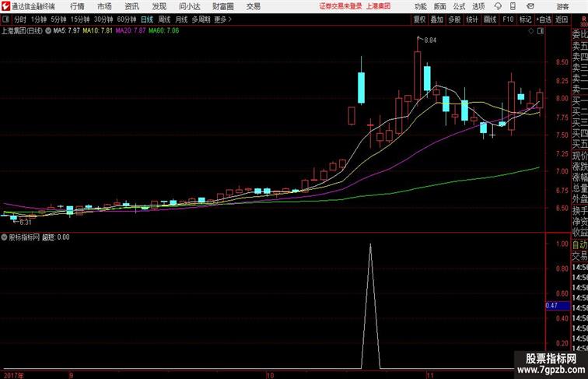Switch to the 60分钟 period tab
Screen dimensions: 588x379
pos(127,19)
